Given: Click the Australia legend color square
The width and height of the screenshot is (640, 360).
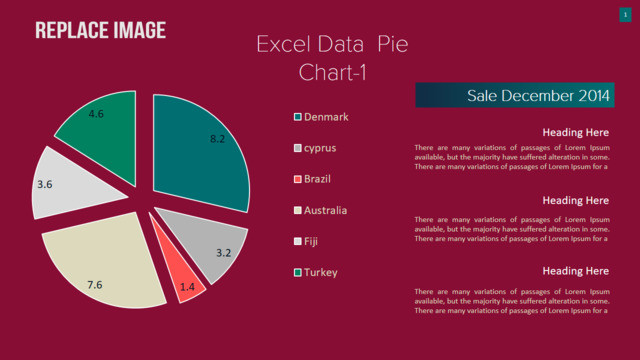Looking at the screenshot, I should [298, 210].
